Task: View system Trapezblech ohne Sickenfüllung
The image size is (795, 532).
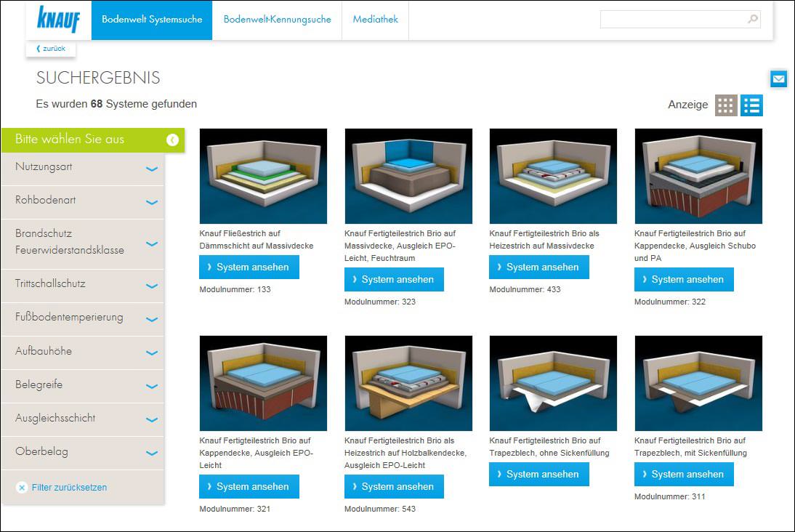Action: (x=539, y=474)
